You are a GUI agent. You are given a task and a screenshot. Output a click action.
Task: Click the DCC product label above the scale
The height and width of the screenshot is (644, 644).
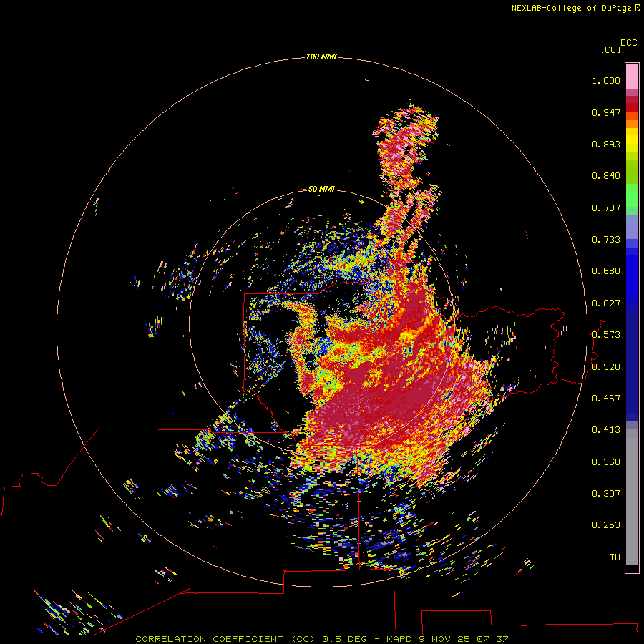point(629,43)
